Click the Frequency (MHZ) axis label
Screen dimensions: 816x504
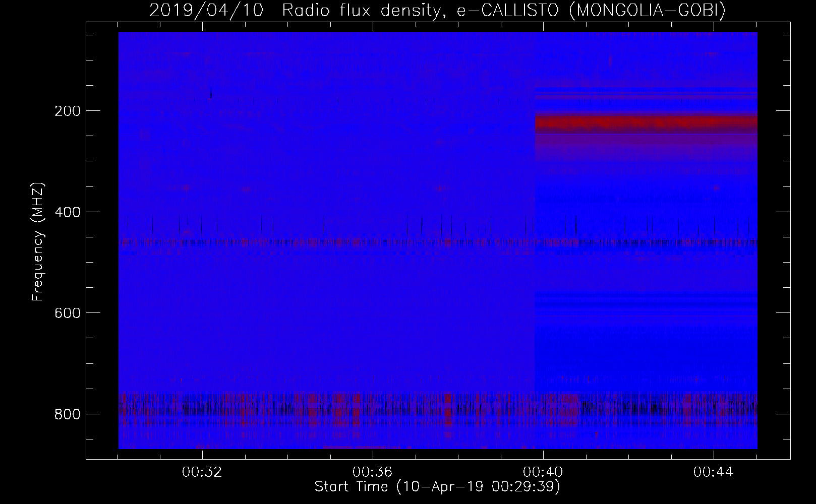tap(38, 241)
